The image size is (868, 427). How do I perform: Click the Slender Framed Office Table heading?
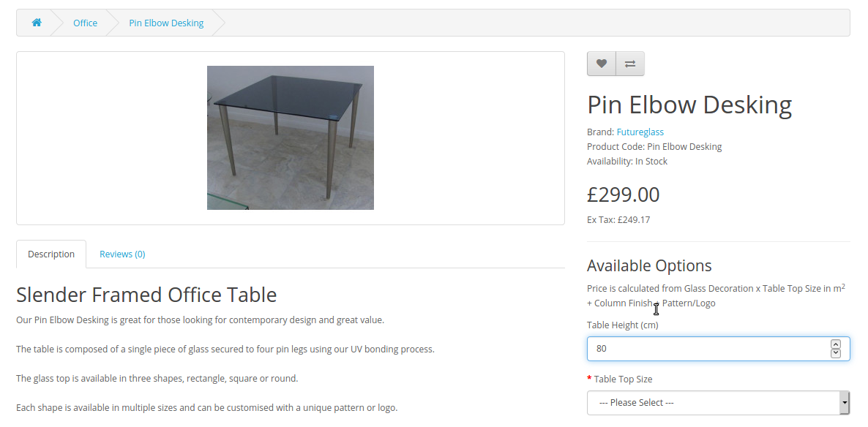coord(146,294)
